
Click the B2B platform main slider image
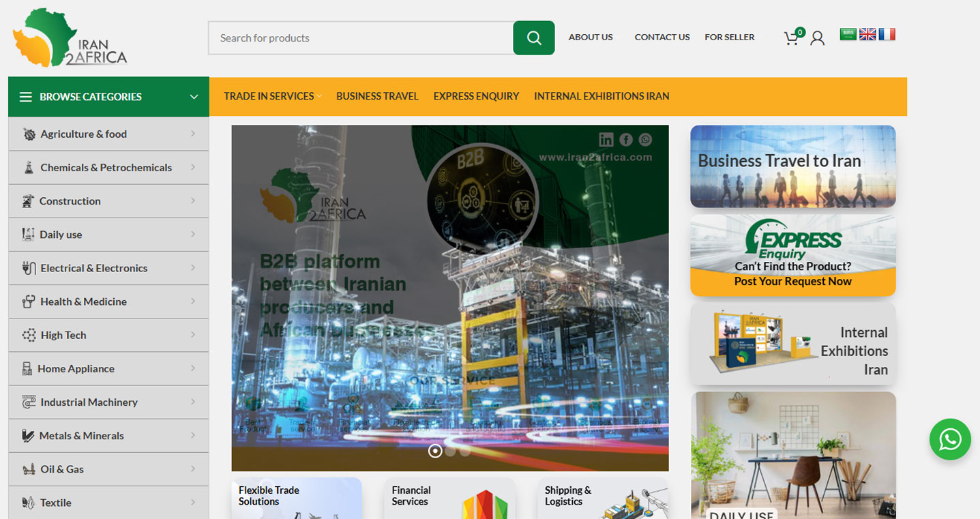450,298
